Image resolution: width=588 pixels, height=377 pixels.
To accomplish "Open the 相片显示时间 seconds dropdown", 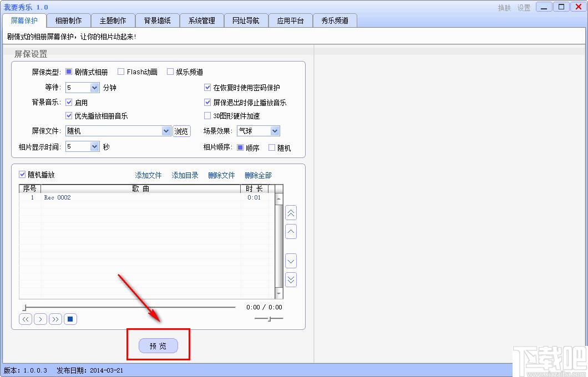I will coord(95,146).
